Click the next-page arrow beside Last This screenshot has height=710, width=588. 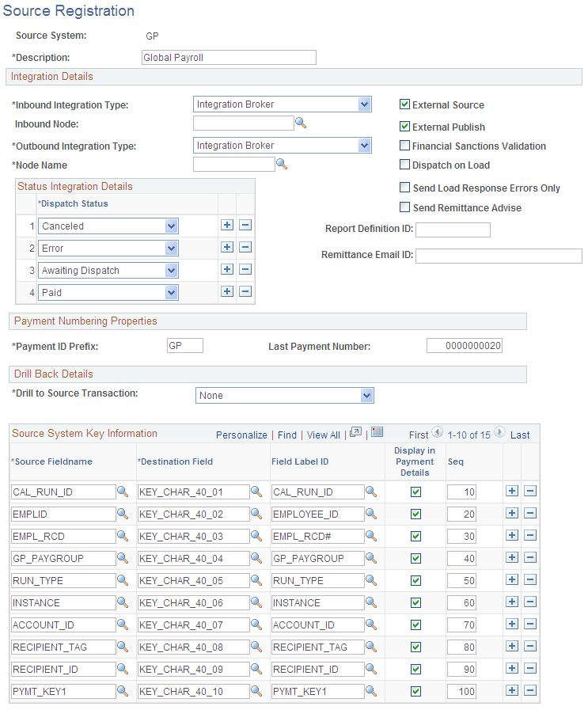click(499, 433)
